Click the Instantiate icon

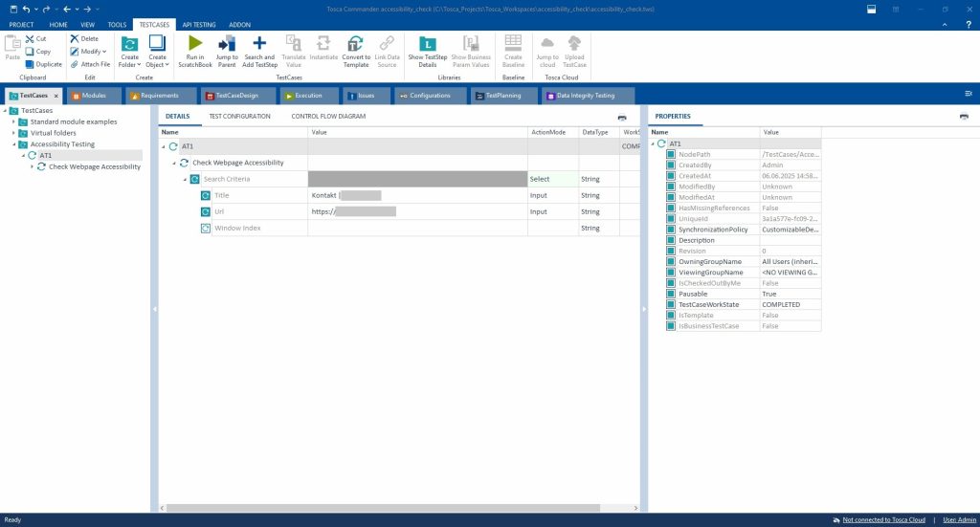pos(323,43)
